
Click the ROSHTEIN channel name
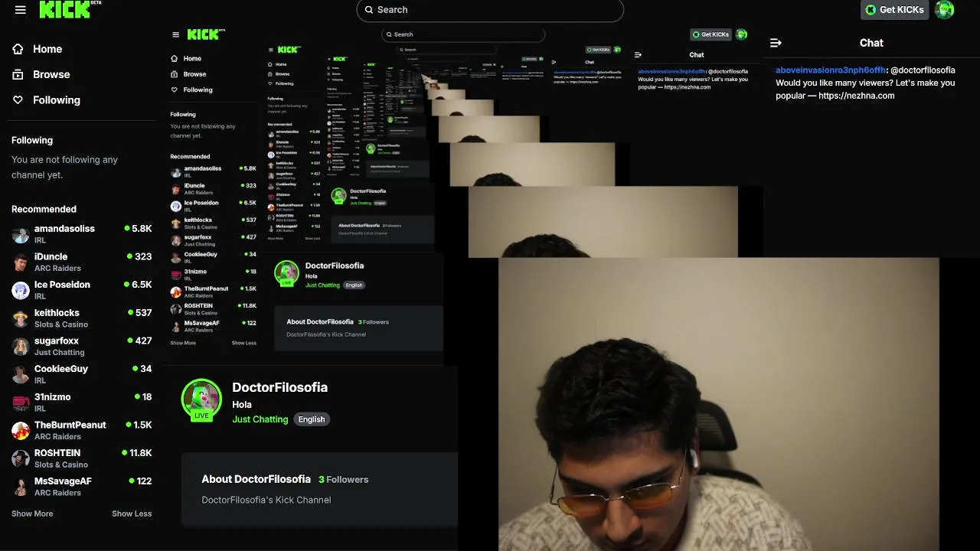pos(57,453)
